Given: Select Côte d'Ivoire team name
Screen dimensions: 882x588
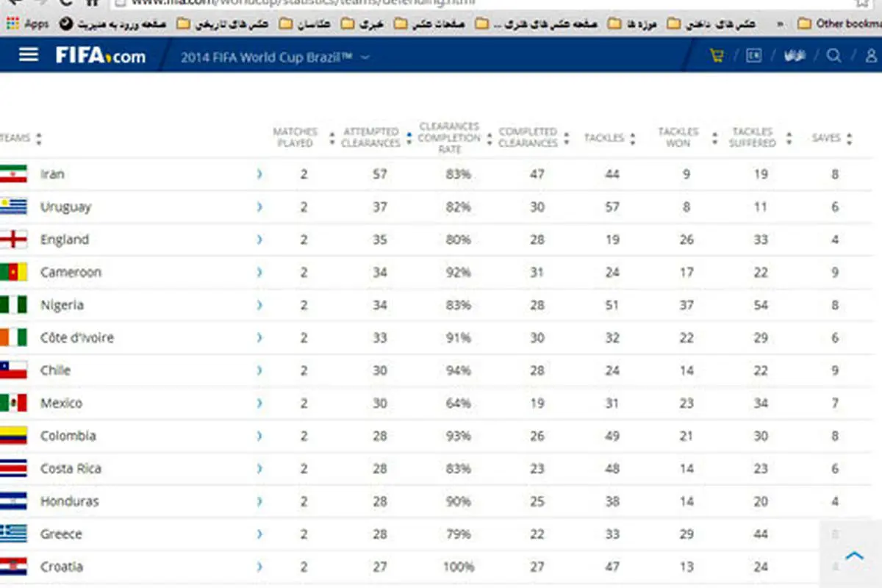Looking at the screenshot, I should coord(76,337).
